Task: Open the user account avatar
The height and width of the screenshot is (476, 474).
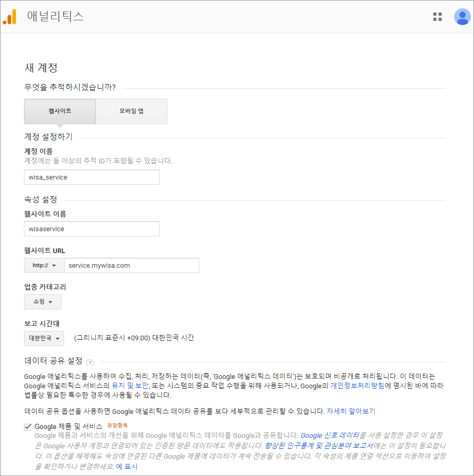Action: click(462, 17)
